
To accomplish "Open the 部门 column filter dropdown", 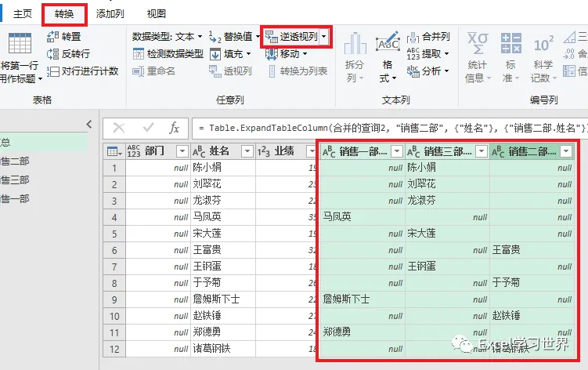I will [182, 151].
